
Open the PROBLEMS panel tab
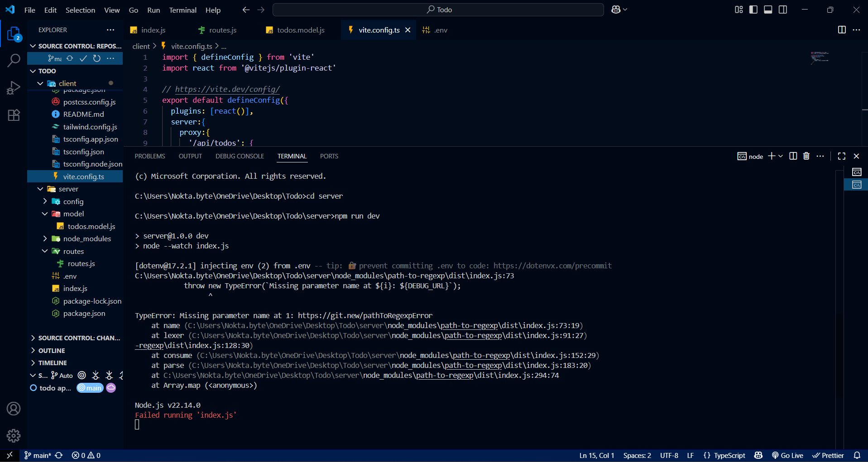(x=150, y=156)
